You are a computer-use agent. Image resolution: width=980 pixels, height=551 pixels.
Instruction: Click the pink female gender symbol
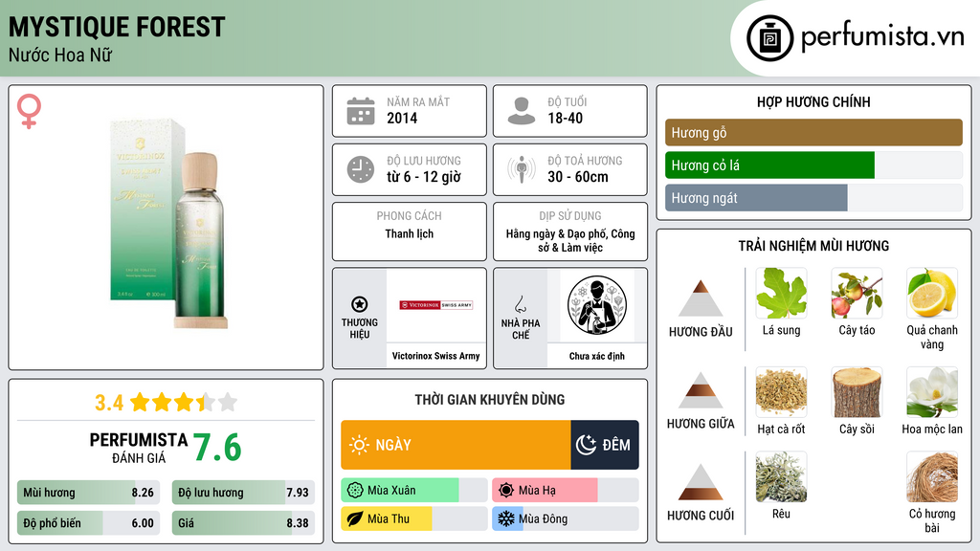pyautogui.click(x=29, y=111)
